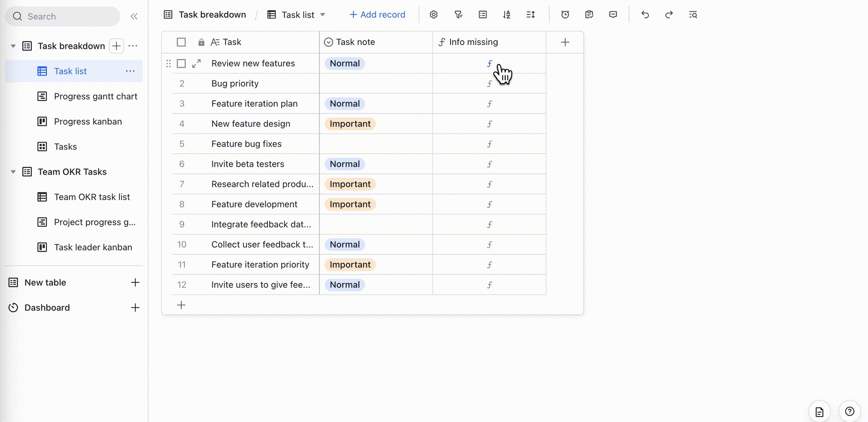This screenshot has width=868, height=422.
Task: Check the Review new features row checkbox
Action: (181, 64)
